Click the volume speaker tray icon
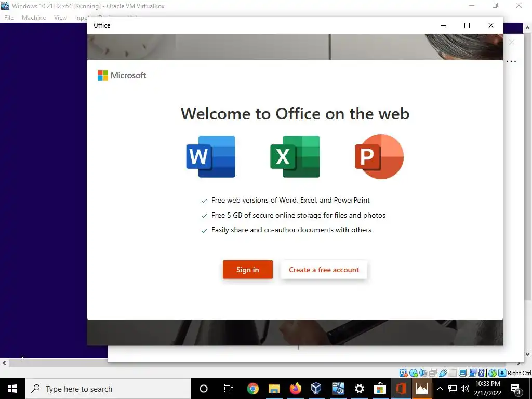The image size is (532, 399). pyautogui.click(x=465, y=389)
